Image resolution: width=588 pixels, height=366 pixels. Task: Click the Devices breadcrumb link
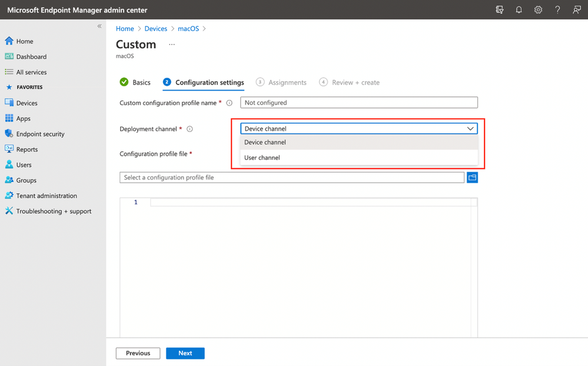[155, 28]
